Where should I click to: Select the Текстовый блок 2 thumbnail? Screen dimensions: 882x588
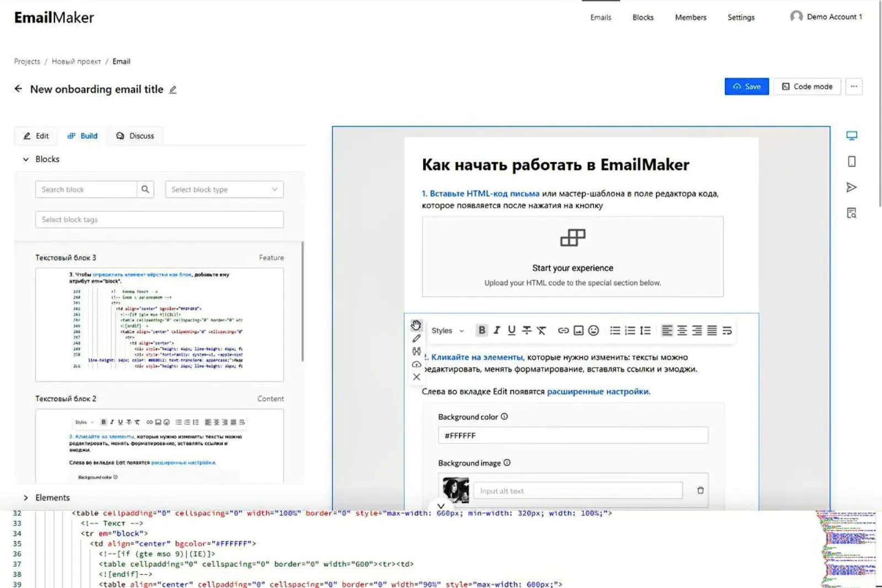(159, 446)
